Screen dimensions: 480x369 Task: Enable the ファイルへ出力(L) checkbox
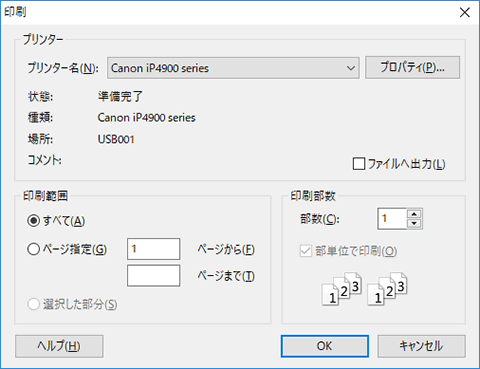[359, 164]
